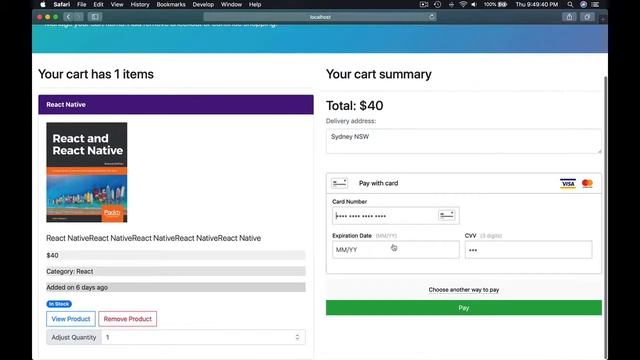Viewport: 640px width, 360px height.
Task: Open the Develop menu
Action: click(203, 4)
